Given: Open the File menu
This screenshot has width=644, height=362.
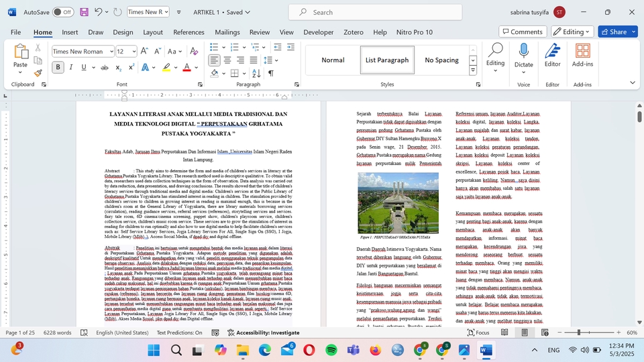Looking at the screenshot, I should click(x=15, y=32).
